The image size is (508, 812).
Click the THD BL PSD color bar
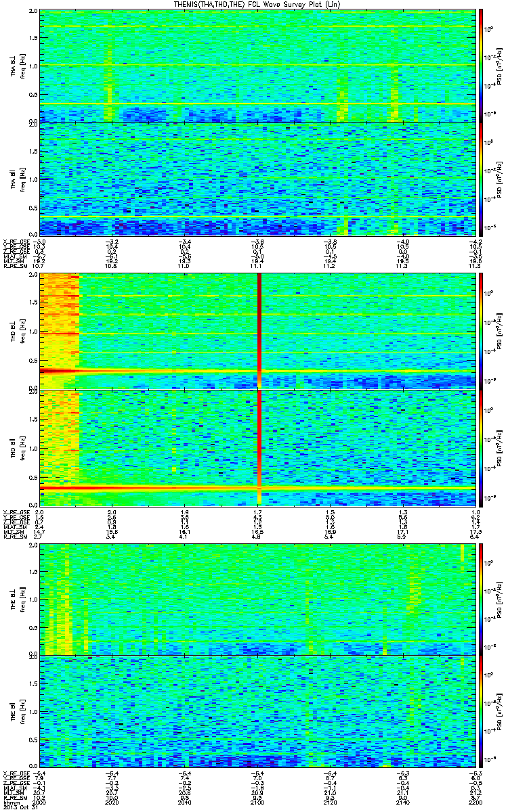click(x=482, y=331)
